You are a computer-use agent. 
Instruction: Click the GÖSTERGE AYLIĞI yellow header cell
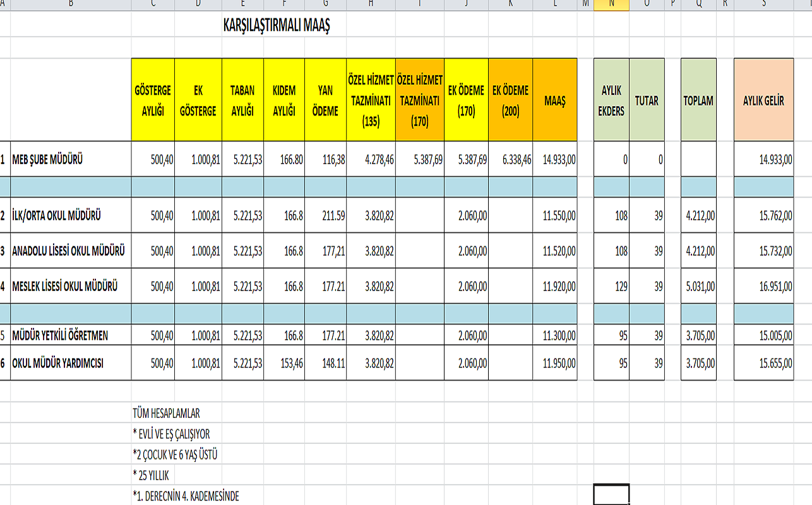point(153,100)
